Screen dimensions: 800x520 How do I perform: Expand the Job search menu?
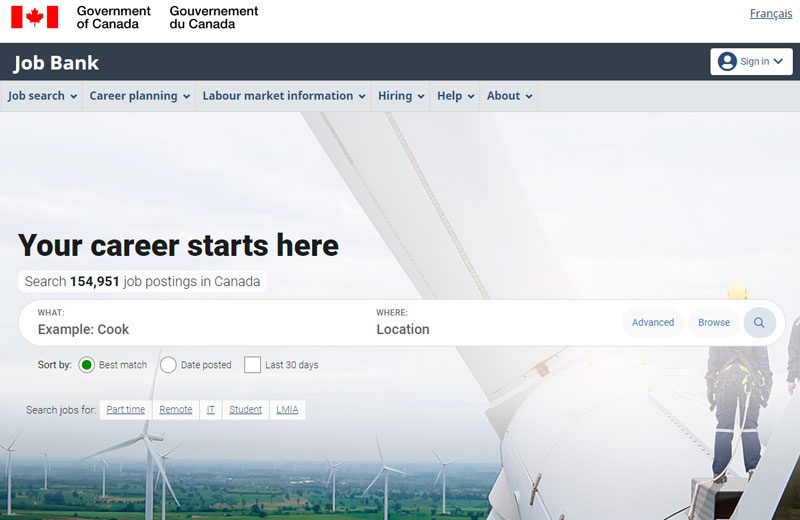[42, 96]
